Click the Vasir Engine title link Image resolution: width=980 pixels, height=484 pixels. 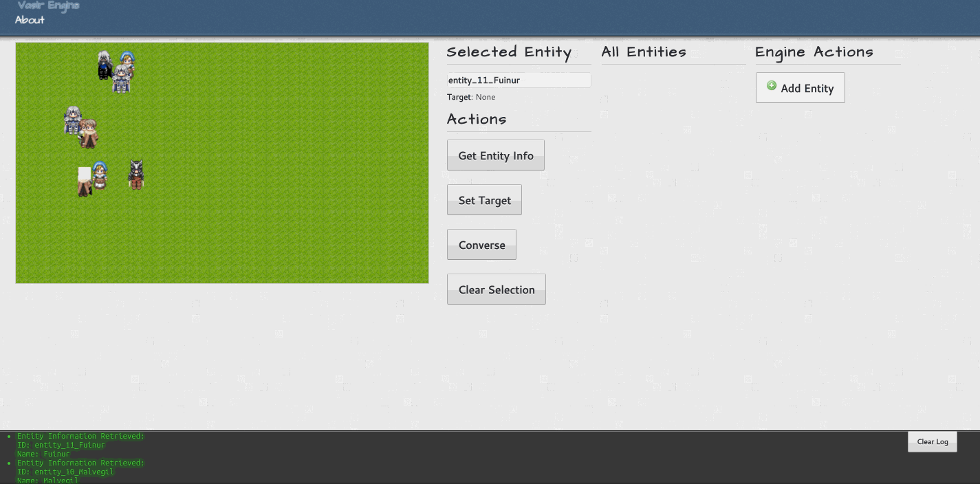pyautogui.click(x=48, y=6)
